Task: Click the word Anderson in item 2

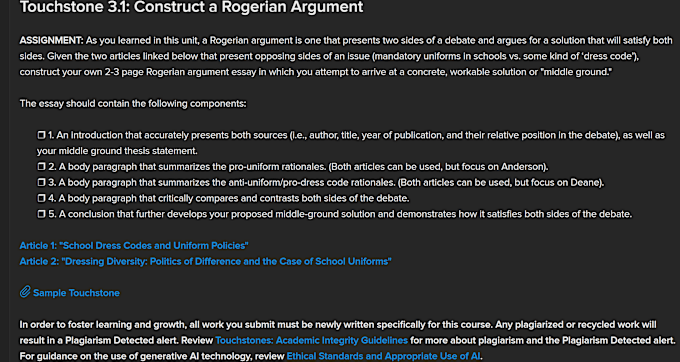Action: click(523, 167)
